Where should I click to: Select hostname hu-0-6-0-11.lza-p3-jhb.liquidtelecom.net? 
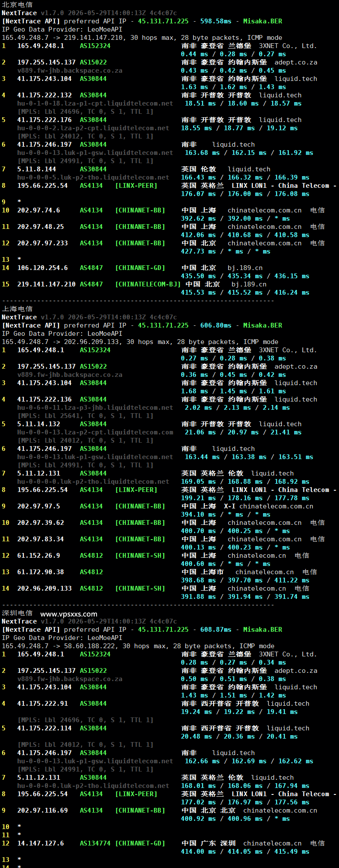95,408
